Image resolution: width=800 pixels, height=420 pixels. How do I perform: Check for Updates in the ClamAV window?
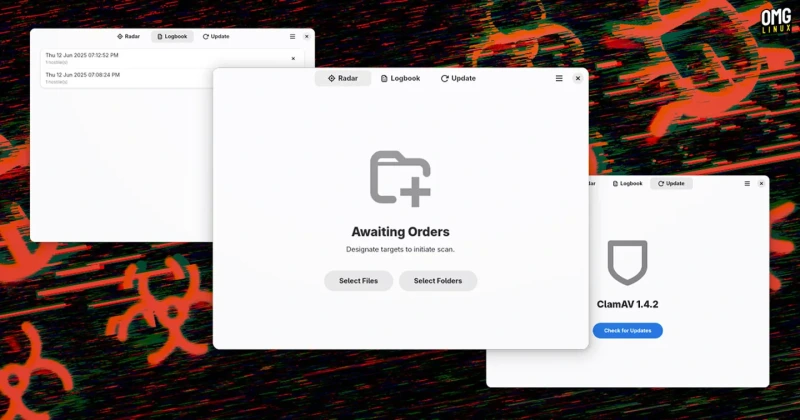click(628, 330)
